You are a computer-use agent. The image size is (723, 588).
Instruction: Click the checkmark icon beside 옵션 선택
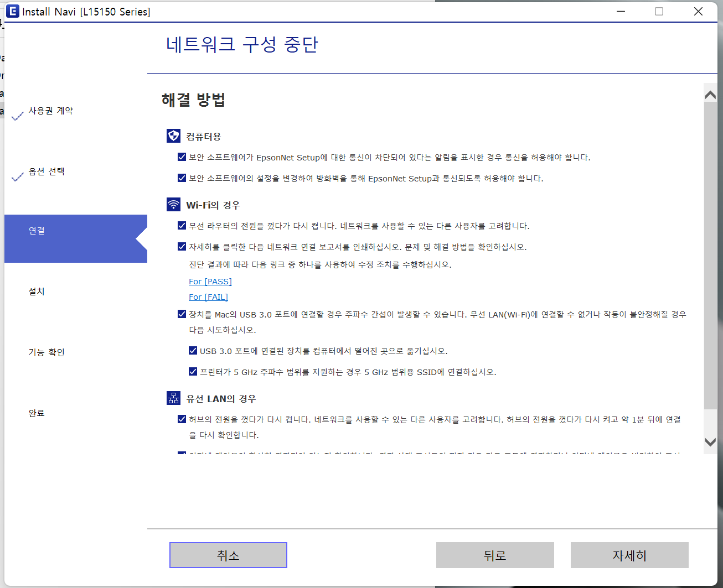(18, 176)
